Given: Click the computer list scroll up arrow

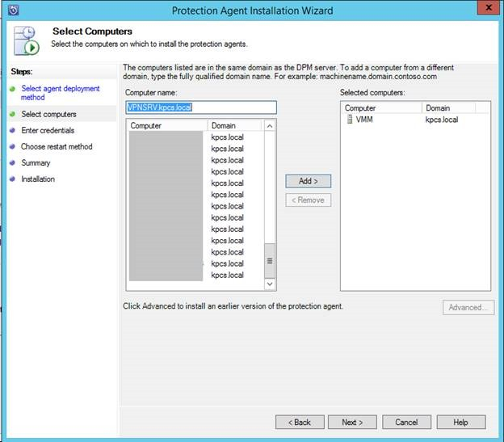Looking at the screenshot, I should [270, 126].
